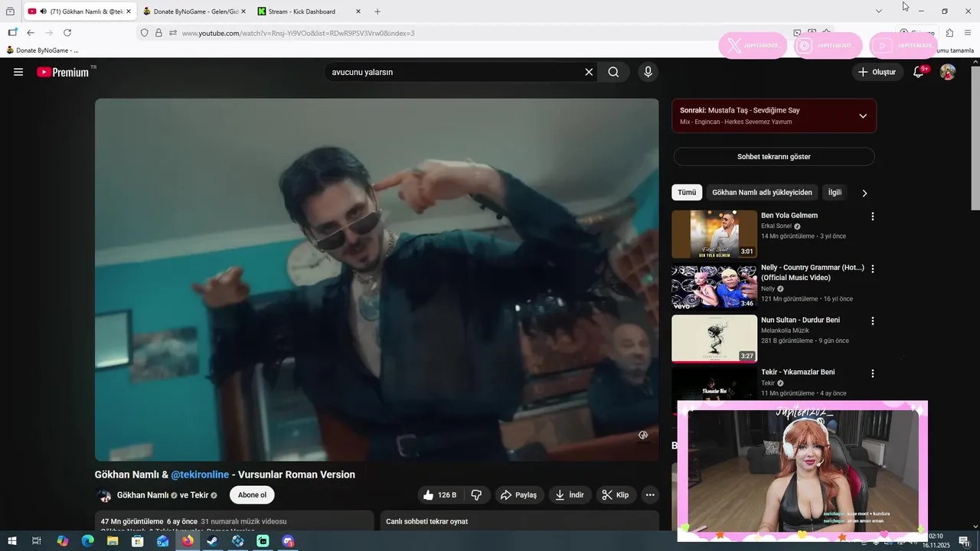The width and height of the screenshot is (980, 551).
Task: Click the Paylaş share button
Action: [518, 495]
